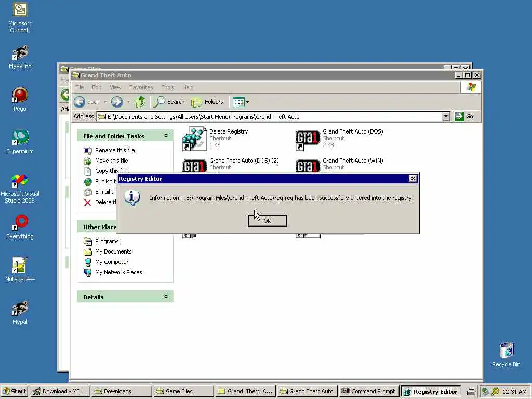This screenshot has width=532, height=399.
Task: Click the E-mail this file icon
Action: tap(87, 192)
